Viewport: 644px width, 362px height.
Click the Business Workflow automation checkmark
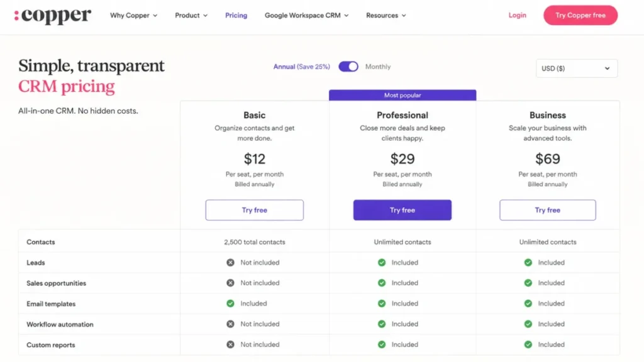pos(528,324)
